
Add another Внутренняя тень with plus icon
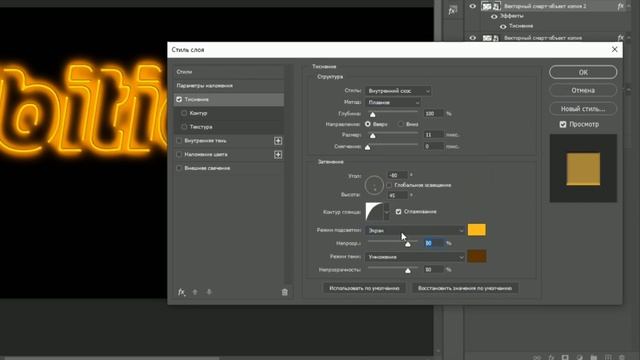tap(278, 141)
